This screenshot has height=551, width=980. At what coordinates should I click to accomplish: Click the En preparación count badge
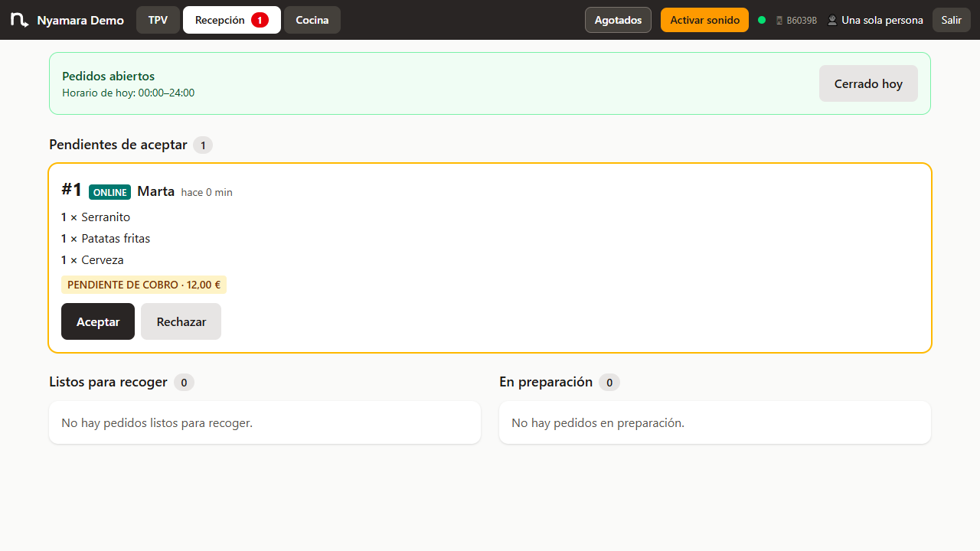tap(609, 382)
